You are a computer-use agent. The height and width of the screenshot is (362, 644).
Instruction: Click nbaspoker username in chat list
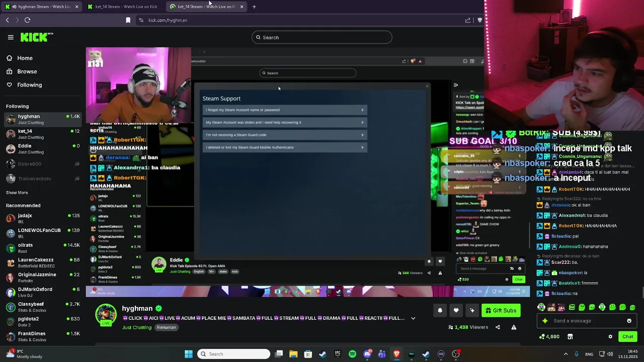(571, 273)
